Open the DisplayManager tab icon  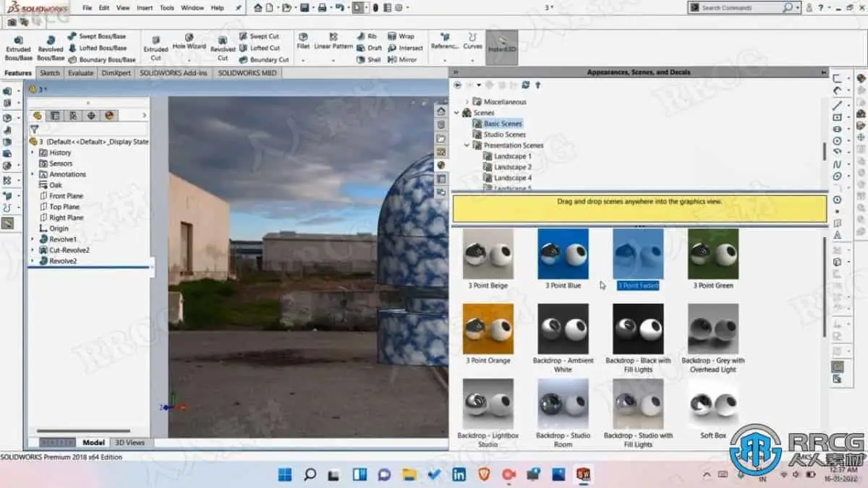[109, 115]
